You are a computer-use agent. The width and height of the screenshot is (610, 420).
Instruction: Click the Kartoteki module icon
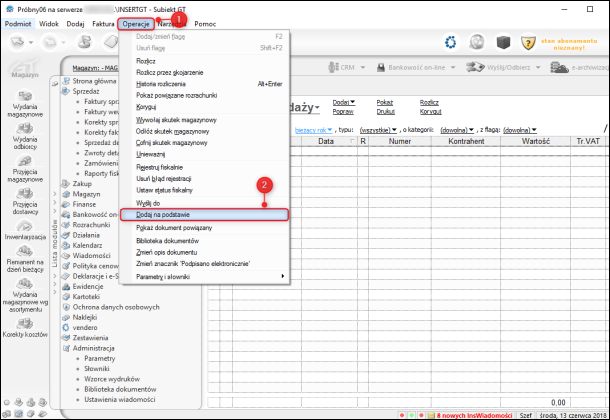coord(66,297)
